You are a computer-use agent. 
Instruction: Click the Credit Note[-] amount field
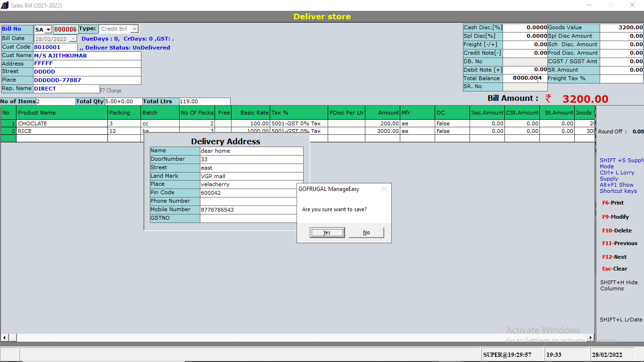[525, 53]
